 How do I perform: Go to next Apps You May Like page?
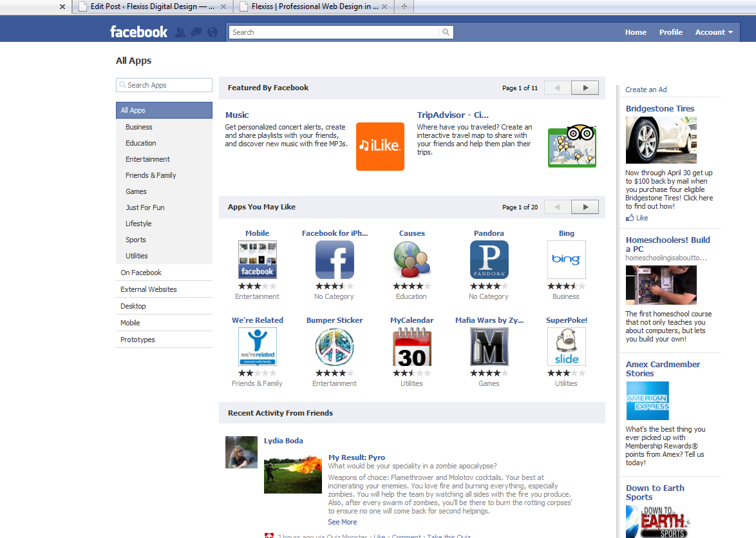pyautogui.click(x=585, y=207)
